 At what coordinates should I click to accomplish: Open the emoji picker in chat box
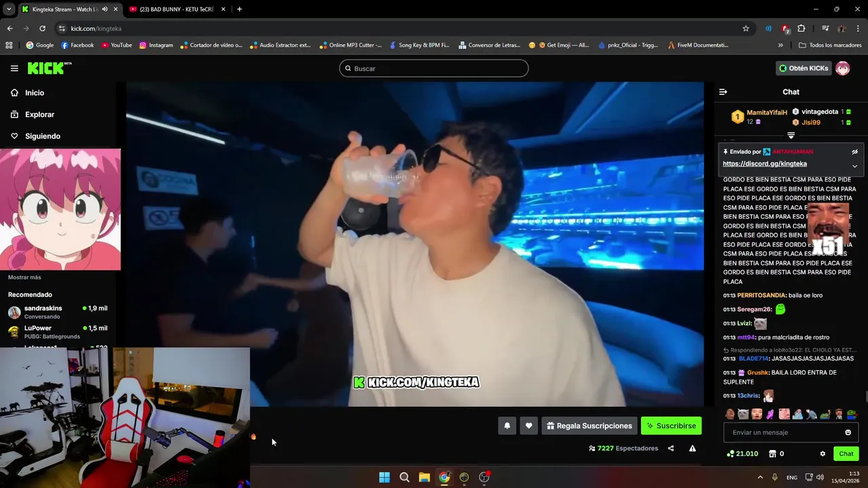click(x=848, y=432)
